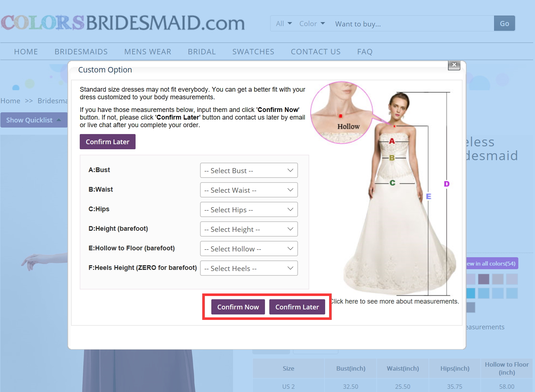The height and width of the screenshot is (392, 535).
Task: Open the SWATCHES menu item
Action: click(x=253, y=52)
